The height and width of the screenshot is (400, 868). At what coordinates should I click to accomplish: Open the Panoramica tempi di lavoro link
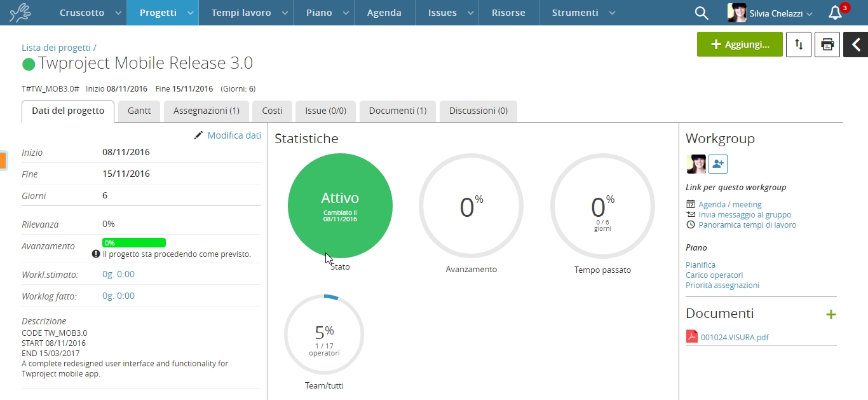[747, 225]
